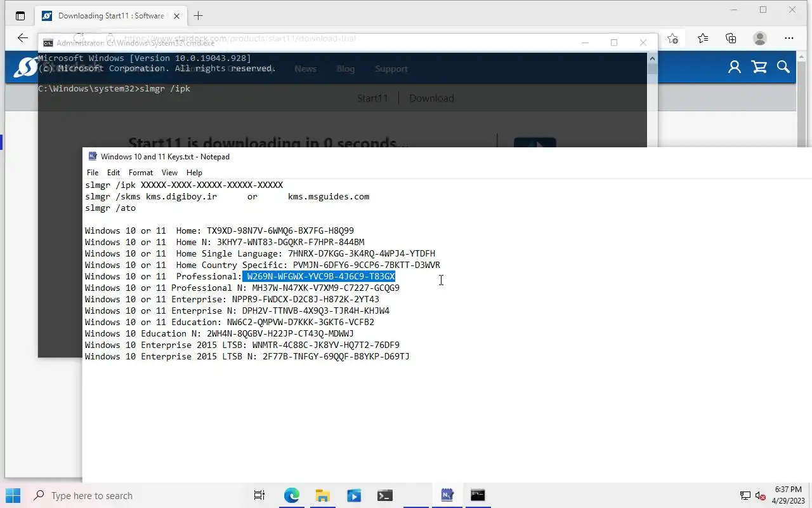Image resolution: width=812 pixels, height=508 pixels.
Task: Click the Home Country Specific key line
Action: pos(263,265)
